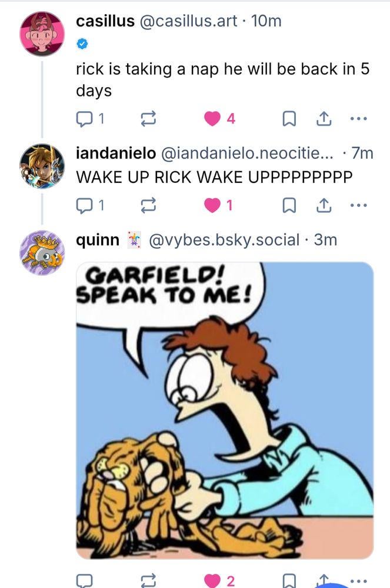Bookmark casillus's post
The width and height of the screenshot is (390, 588).
(289, 119)
